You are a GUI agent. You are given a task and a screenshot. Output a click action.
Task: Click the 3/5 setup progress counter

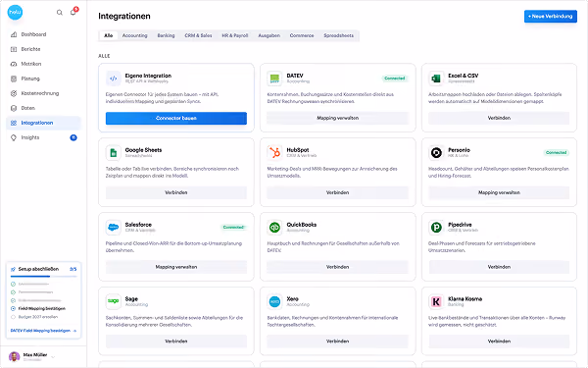(x=73, y=269)
